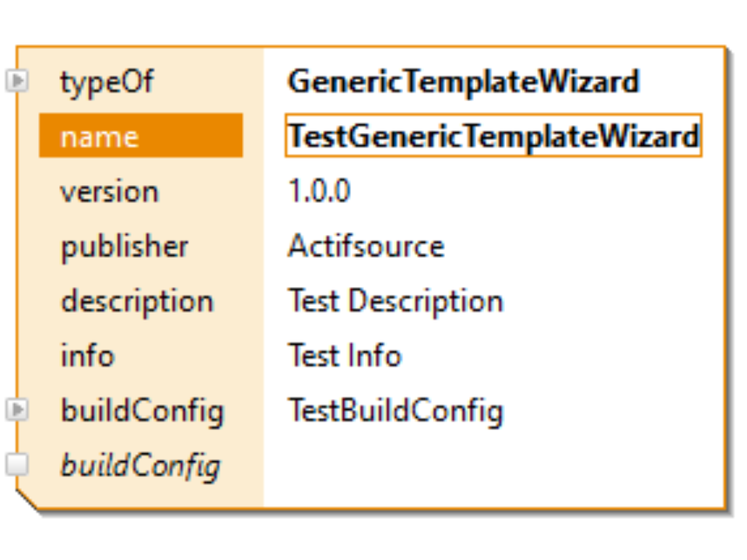Image resolution: width=747 pixels, height=560 pixels.
Task: Click the TestGenericTemplateWizard name field
Action: (x=493, y=137)
